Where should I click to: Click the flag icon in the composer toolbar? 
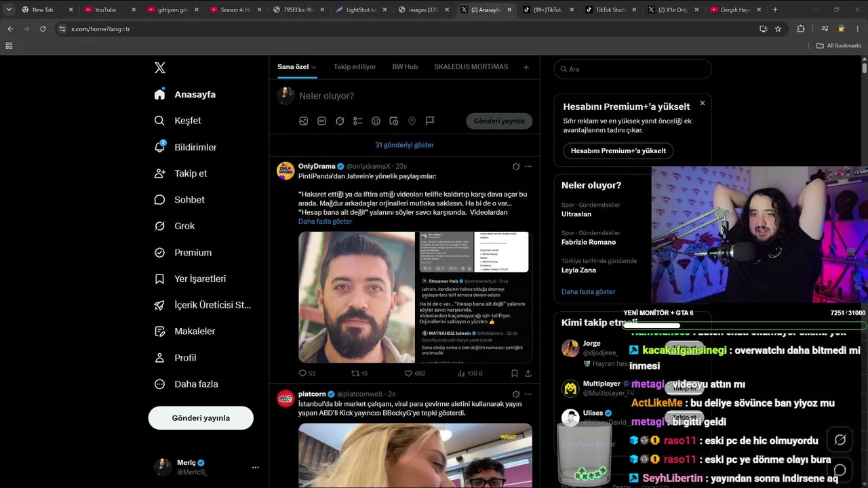430,121
